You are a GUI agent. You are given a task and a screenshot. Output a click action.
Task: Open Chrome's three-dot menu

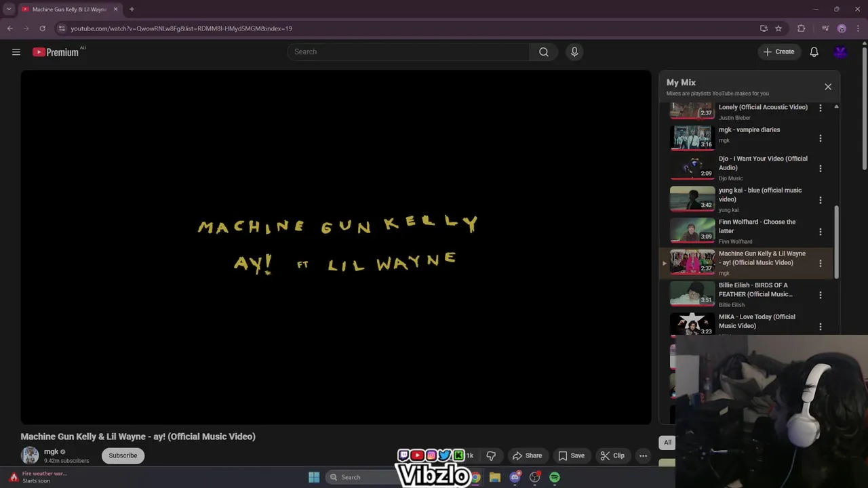pos(859,28)
